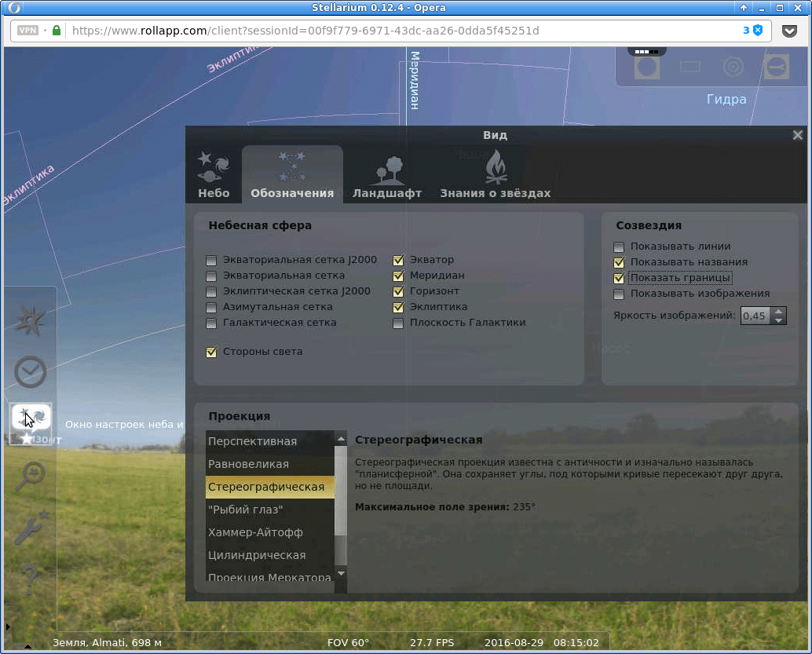Enable the Азимутальная сетка checkbox
This screenshot has width=812, height=654.
tap(211, 307)
